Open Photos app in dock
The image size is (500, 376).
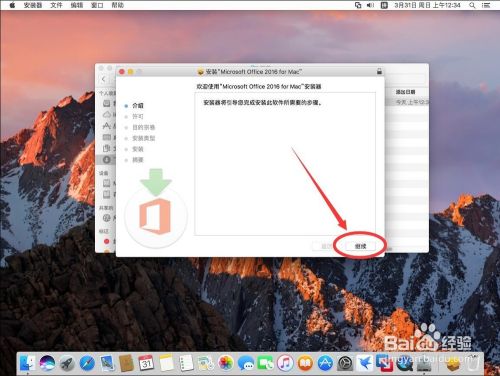click(x=226, y=363)
